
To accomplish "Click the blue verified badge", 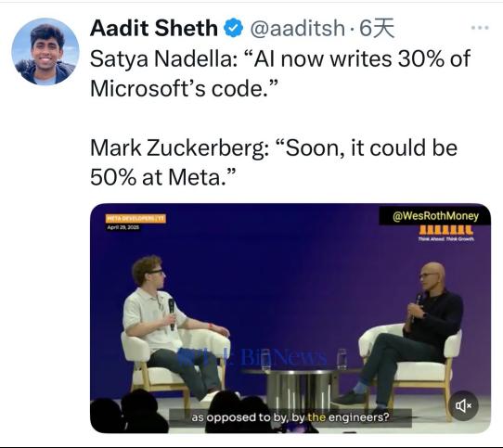I will coord(233,28).
